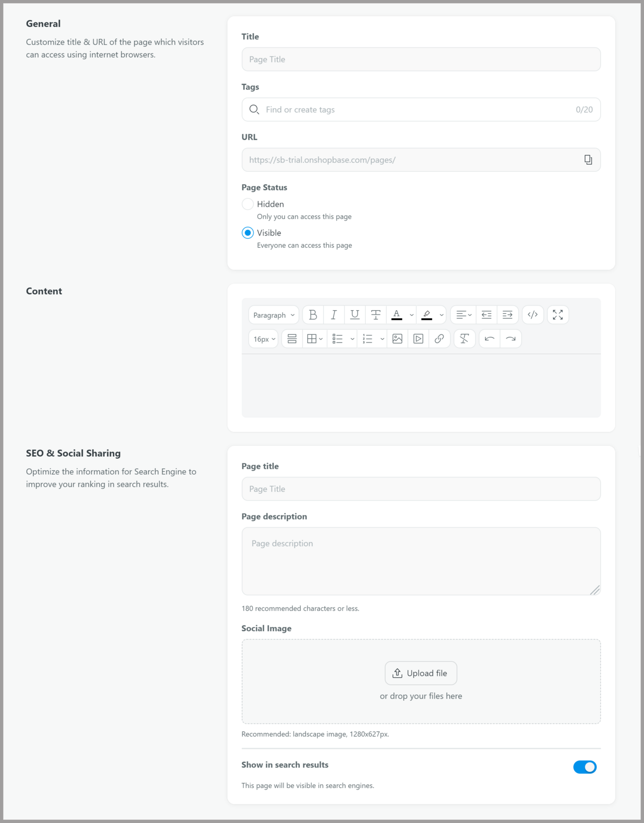
Task: Expand the text alignment dropdown
Action: pos(464,315)
